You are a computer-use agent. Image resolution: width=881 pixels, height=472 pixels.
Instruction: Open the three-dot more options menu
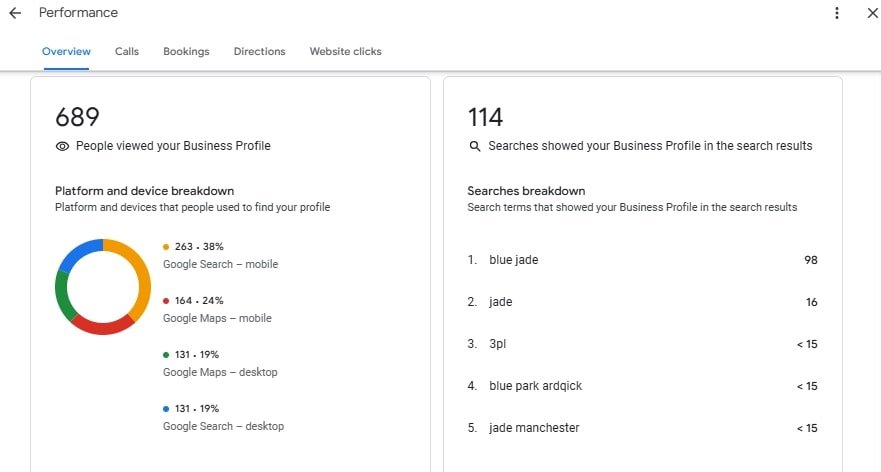837,13
